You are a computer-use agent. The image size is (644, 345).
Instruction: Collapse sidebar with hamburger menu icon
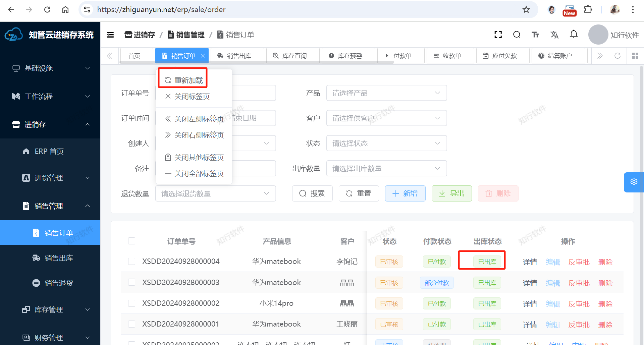coord(110,35)
